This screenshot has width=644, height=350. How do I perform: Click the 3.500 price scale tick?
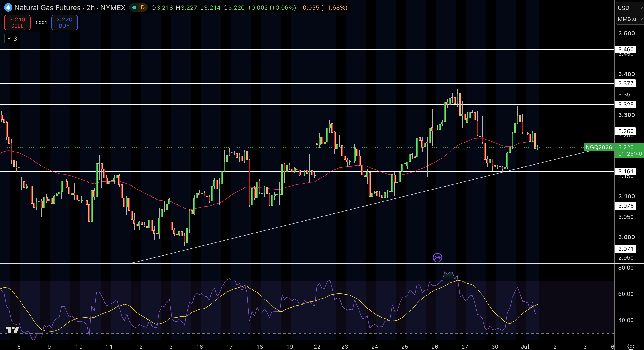coord(627,34)
